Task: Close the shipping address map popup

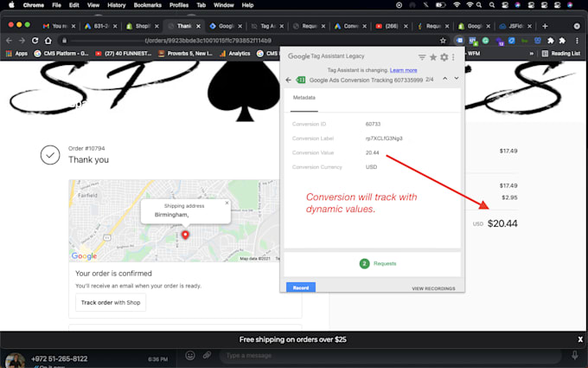Action: [227, 203]
